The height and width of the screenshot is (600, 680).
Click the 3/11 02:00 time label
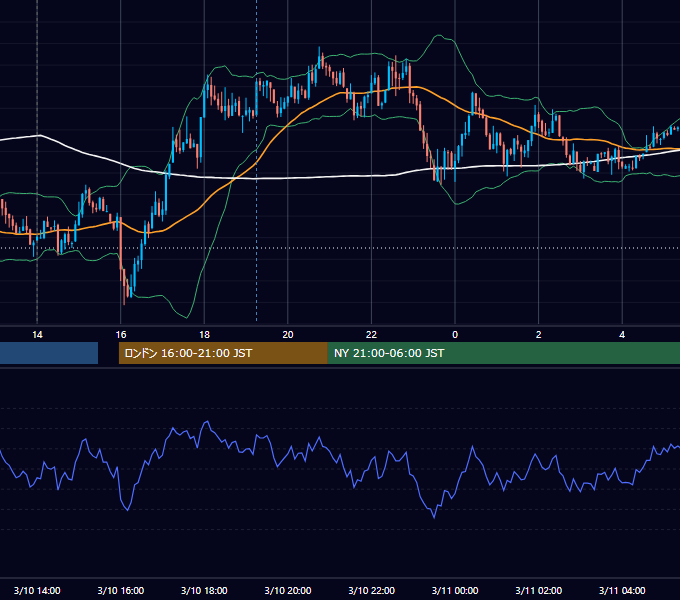pos(538,590)
